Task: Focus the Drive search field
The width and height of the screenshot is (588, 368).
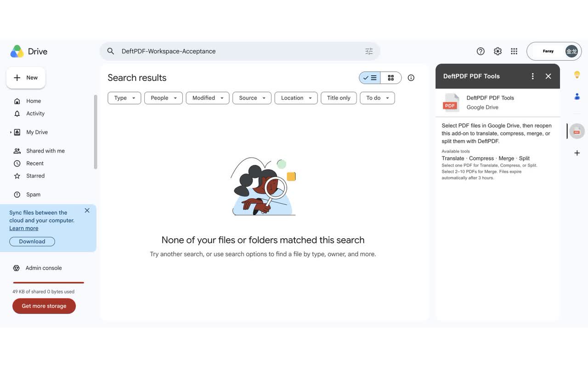Action: coord(240,51)
